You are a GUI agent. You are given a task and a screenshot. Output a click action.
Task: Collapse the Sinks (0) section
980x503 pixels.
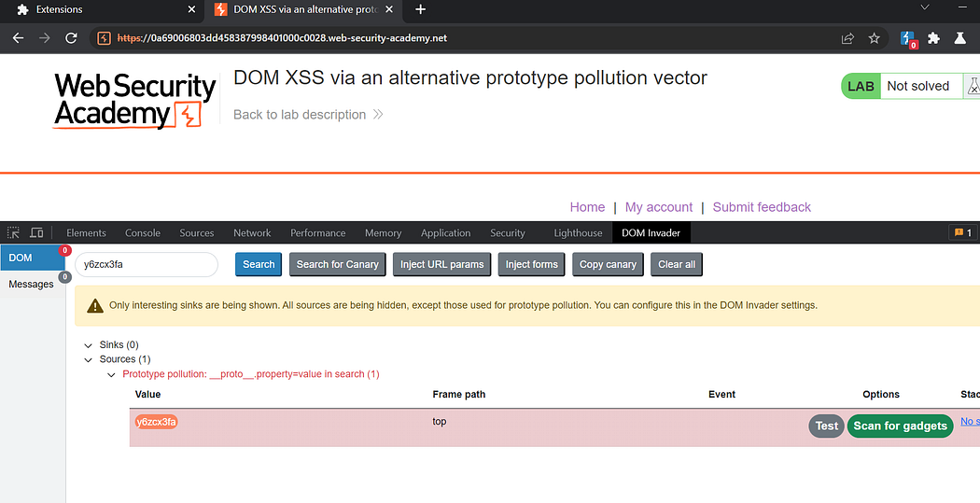[88, 345]
